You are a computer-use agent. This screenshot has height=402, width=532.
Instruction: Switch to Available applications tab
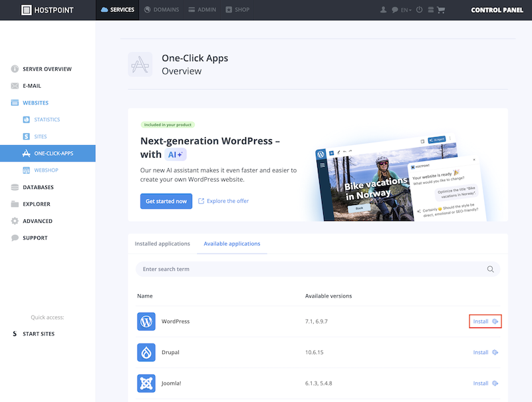pyautogui.click(x=232, y=244)
